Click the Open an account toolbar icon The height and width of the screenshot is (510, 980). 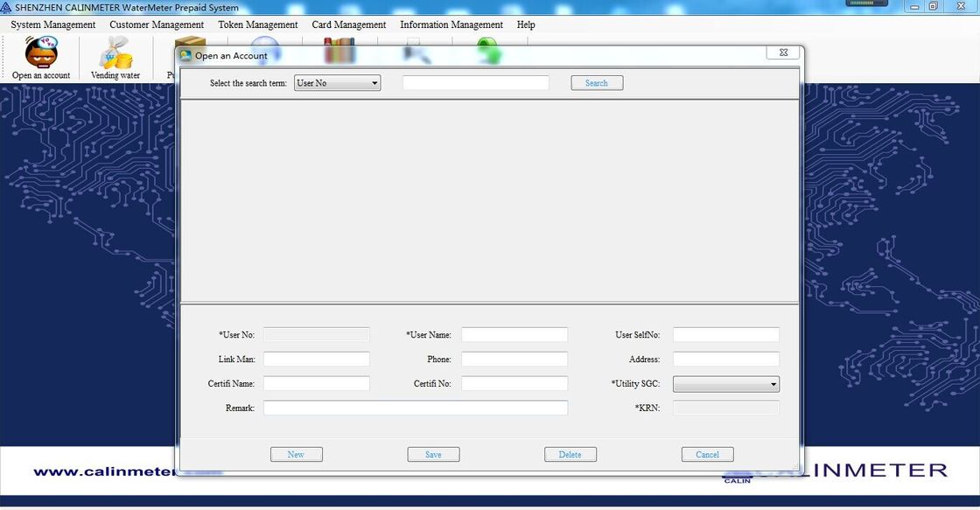click(40, 53)
